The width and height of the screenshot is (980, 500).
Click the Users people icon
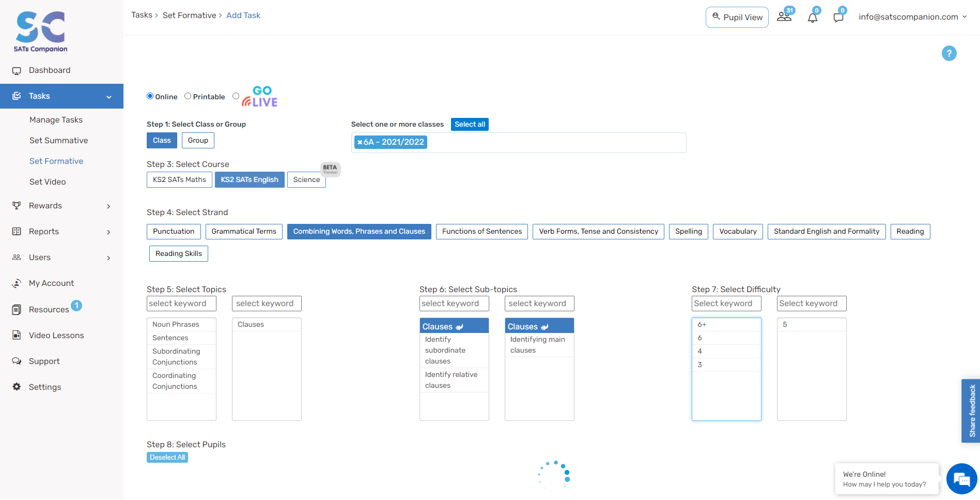pyautogui.click(x=17, y=257)
